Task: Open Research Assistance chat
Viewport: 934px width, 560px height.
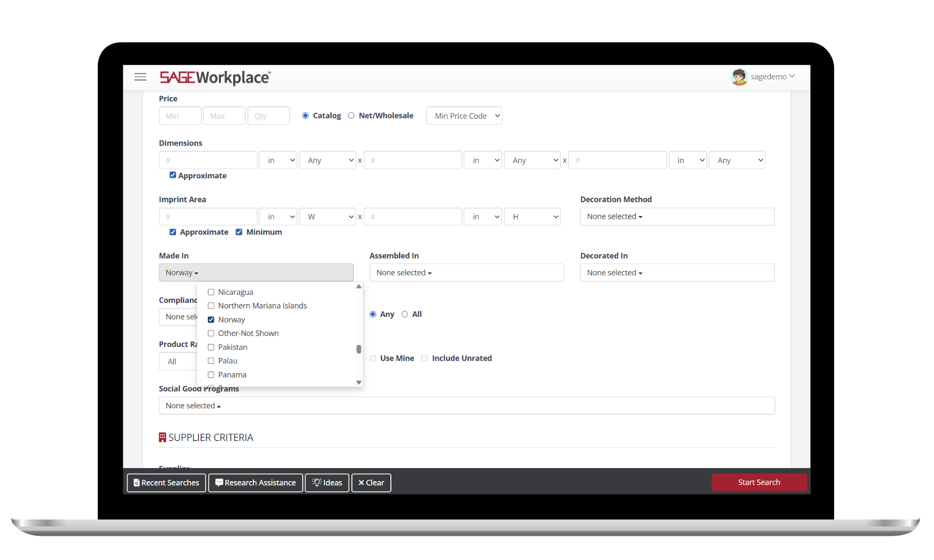Action: point(255,483)
